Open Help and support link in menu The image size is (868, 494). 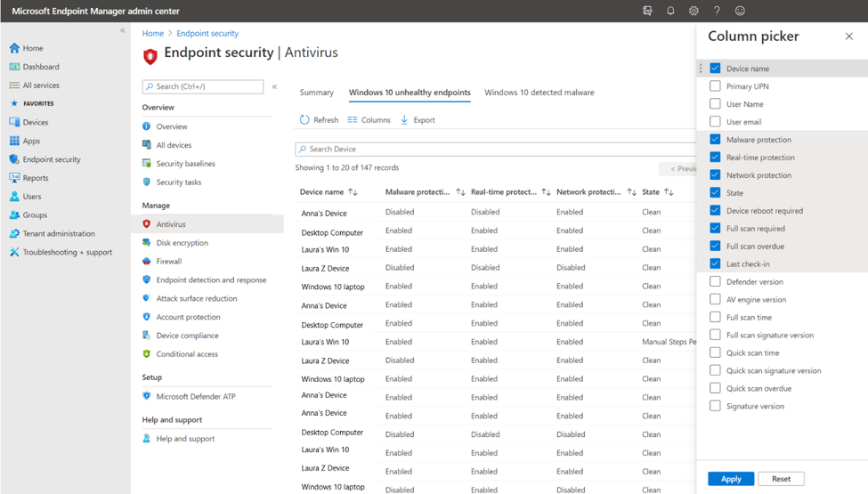pos(185,439)
